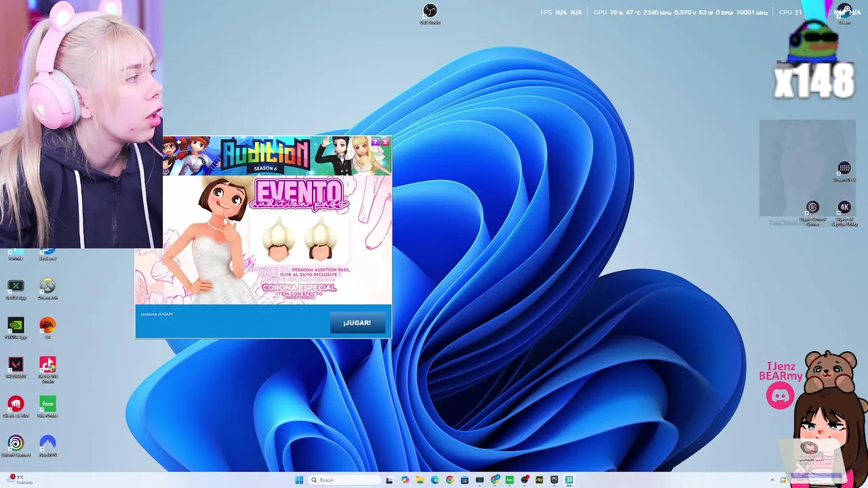Open the Windows Start menu
Screen dimensions: 868x488
[299, 480]
